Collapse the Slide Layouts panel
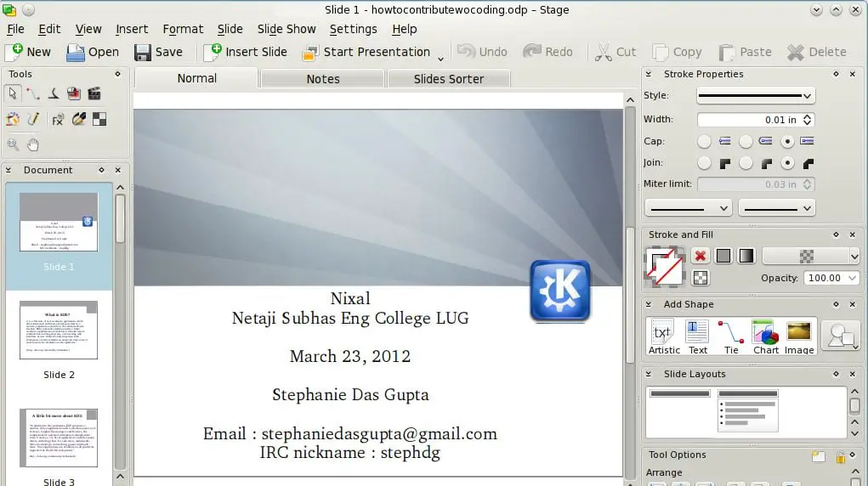868x486 pixels. pos(648,374)
